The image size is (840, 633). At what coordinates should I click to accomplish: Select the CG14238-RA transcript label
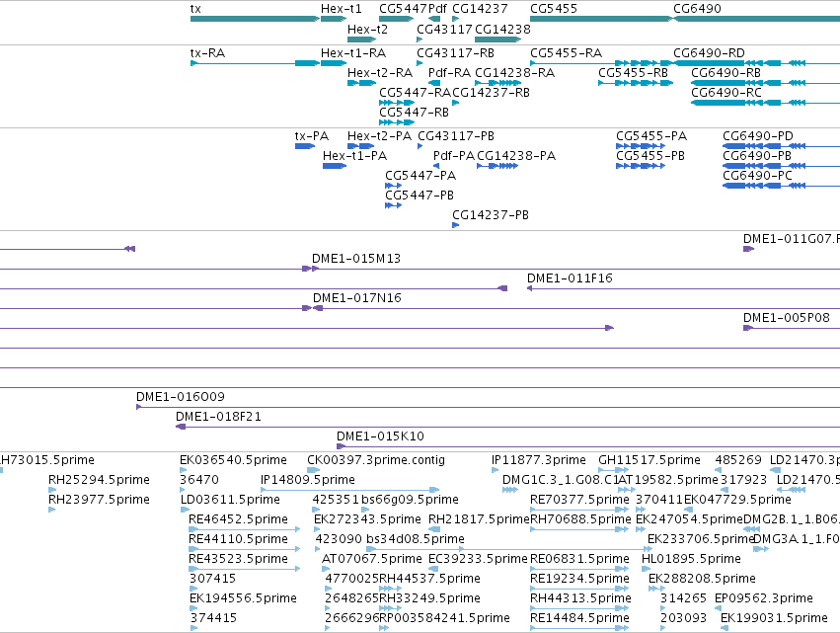[x=515, y=73]
